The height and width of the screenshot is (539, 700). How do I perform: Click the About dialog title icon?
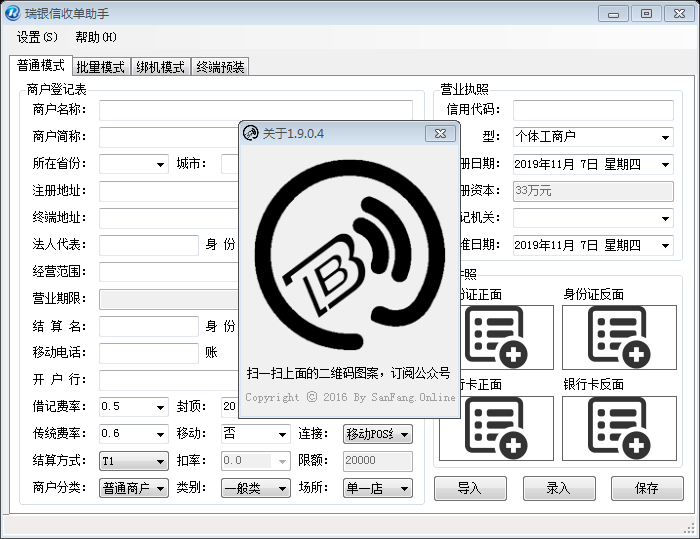pos(250,133)
